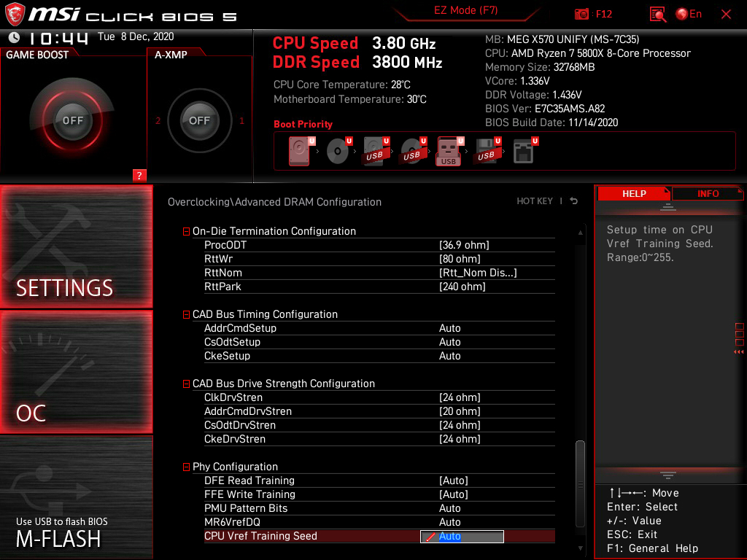
Task: Open CsOdtDrvStren 24 ohm dropdown
Action: click(460, 425)
